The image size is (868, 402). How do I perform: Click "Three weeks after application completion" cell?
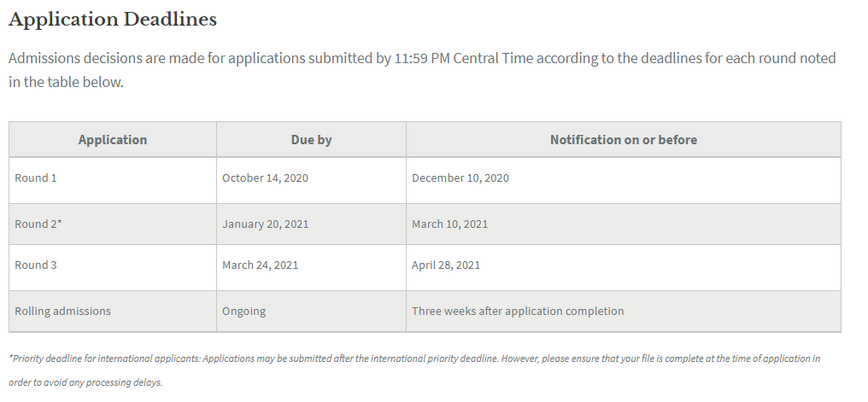(517, 312)
